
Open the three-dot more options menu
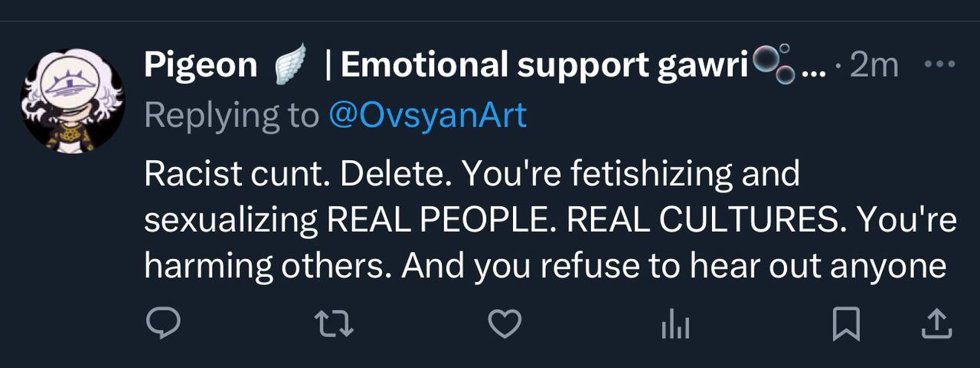[939, 64]
